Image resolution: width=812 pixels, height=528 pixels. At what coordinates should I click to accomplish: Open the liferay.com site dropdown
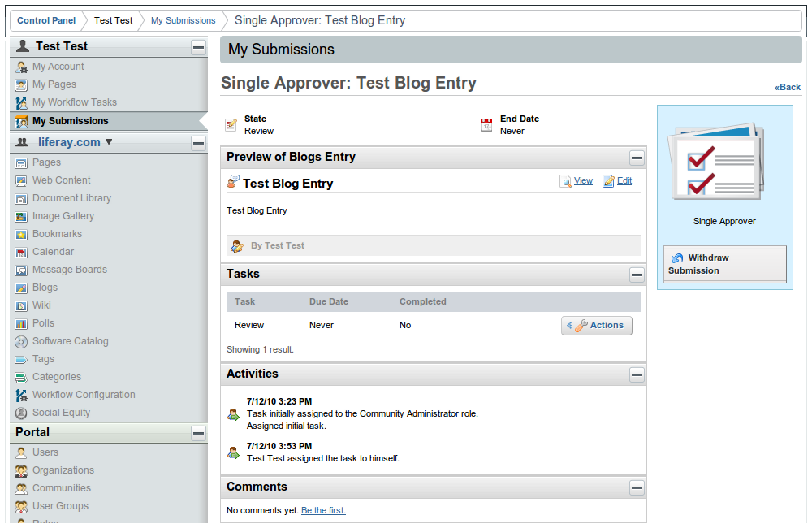click(109, 142)
